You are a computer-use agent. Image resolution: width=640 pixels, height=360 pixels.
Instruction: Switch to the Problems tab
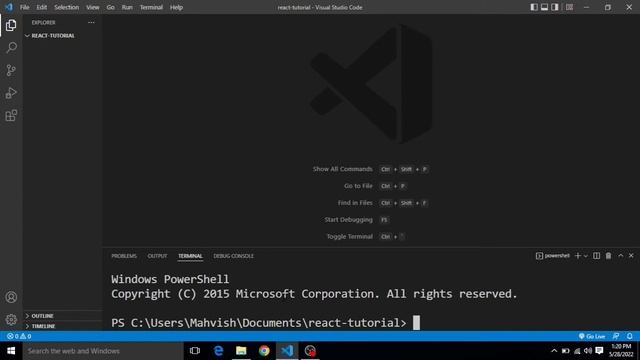[124, 256]
